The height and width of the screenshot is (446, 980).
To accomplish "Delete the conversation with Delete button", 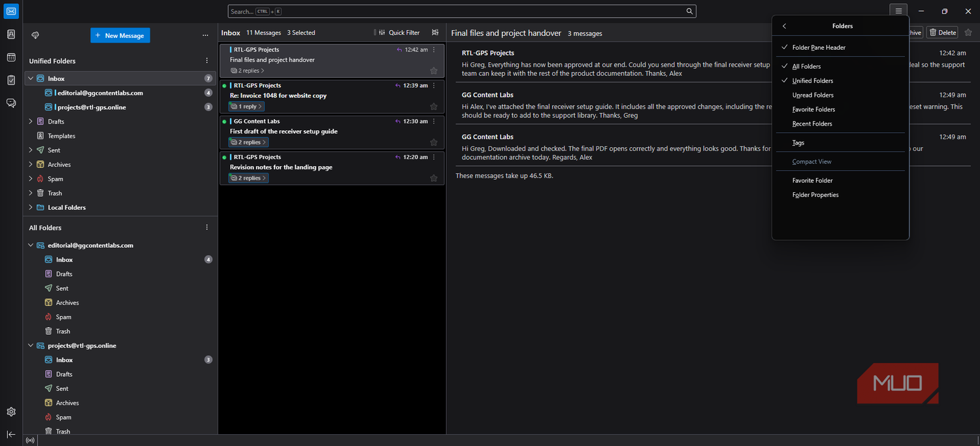I will 942,33.
